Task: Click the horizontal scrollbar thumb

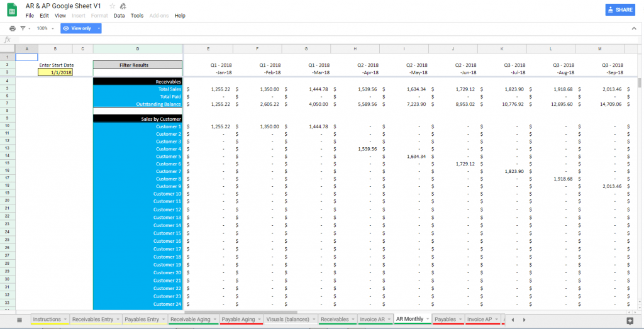Action: coord(241,313)
